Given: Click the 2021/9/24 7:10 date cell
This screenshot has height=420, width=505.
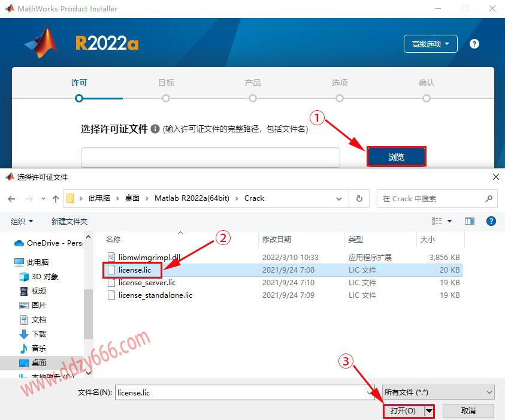Looking at the screenshot, I should (288, 282).
